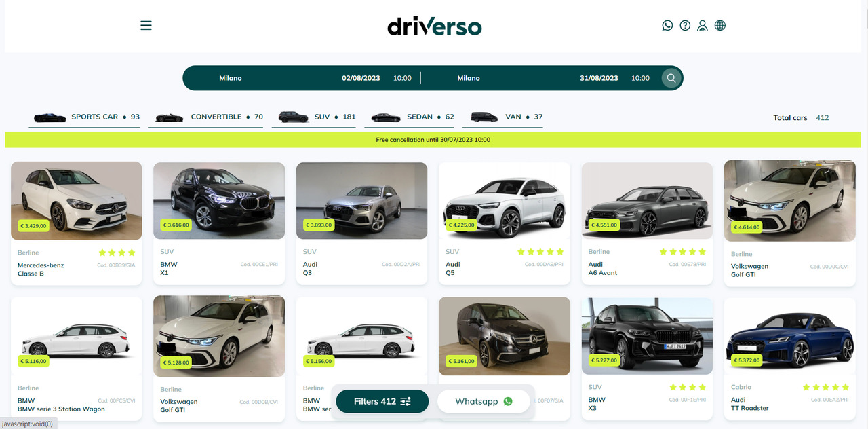Filter by CONVERTIBLE 70 label

click(226, 117)
